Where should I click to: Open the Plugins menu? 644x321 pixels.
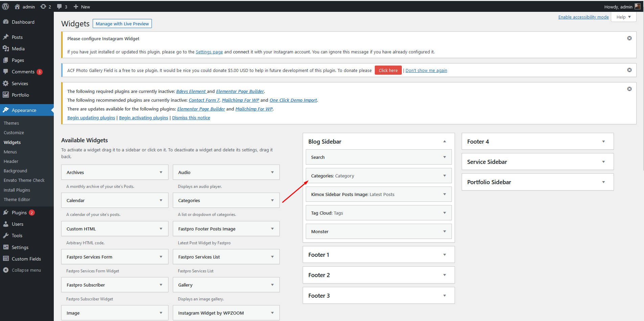pyautogui.click(x=19, y=213)
